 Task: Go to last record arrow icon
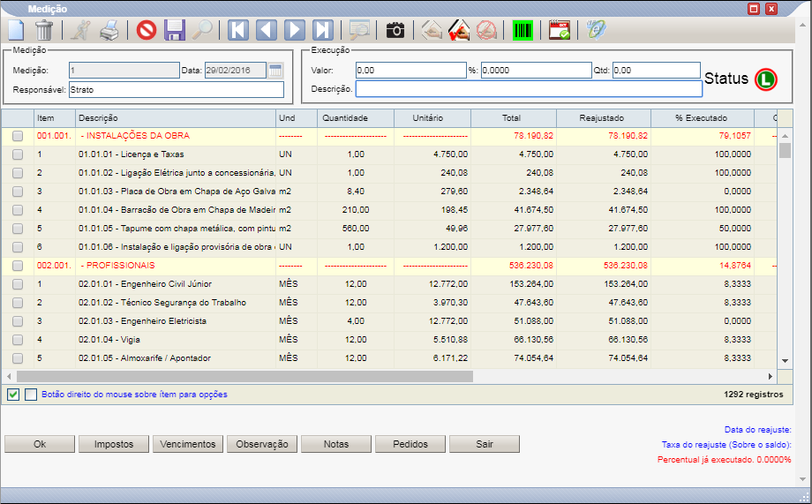click(322, 30)
